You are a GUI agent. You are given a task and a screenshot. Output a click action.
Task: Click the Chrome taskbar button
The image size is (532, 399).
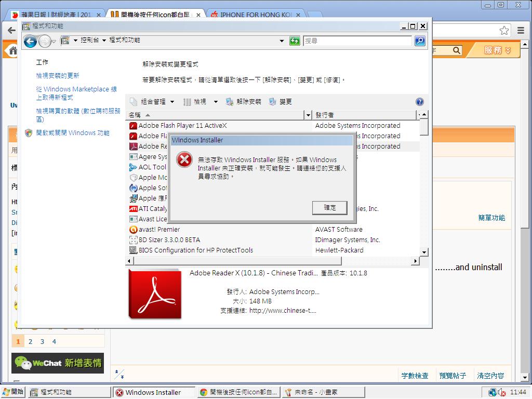(x=239, y=393)
